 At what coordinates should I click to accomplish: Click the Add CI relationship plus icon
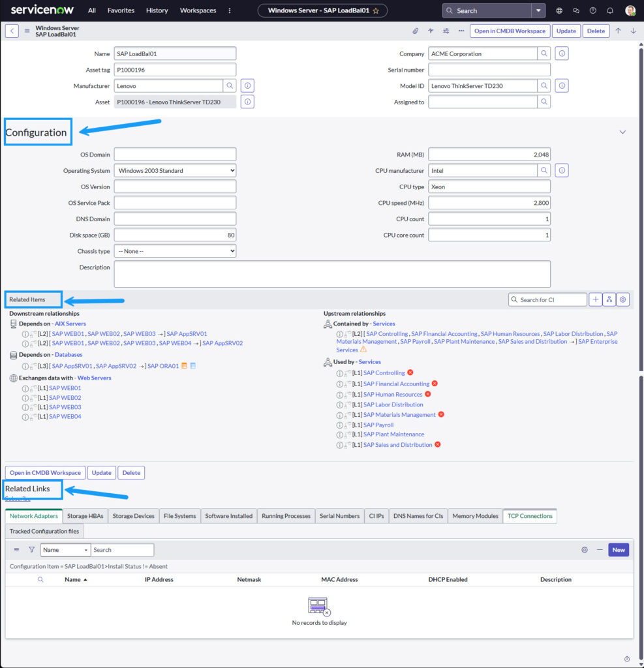click(x=595, y=299)
